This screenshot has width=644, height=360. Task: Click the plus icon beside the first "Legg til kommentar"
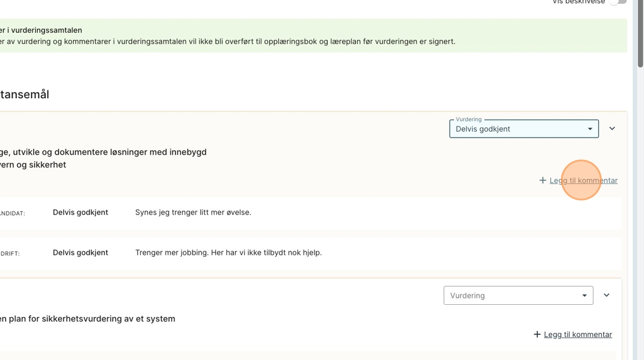pyautogui.click(x=542, y=181)
